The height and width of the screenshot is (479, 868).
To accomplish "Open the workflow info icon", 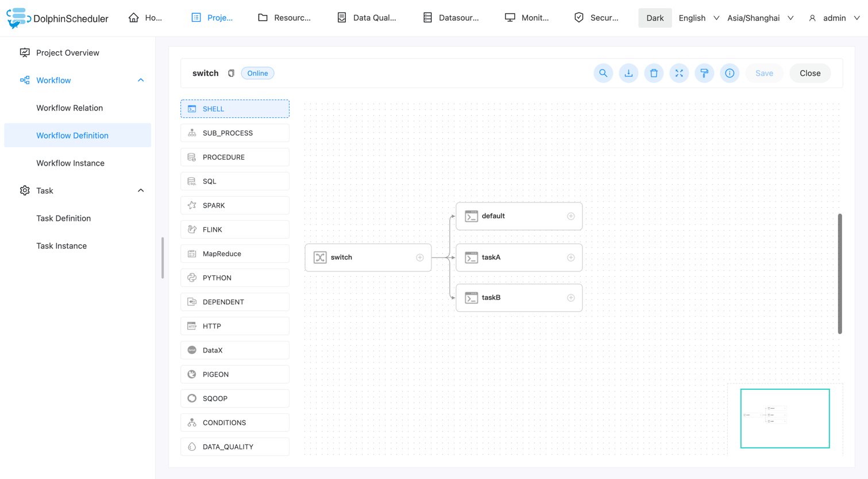I will coord(730,73).
